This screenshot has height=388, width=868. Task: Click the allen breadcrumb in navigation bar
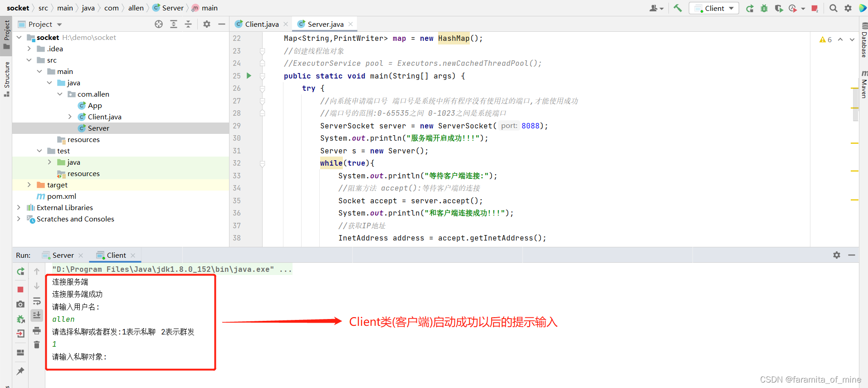136,8
